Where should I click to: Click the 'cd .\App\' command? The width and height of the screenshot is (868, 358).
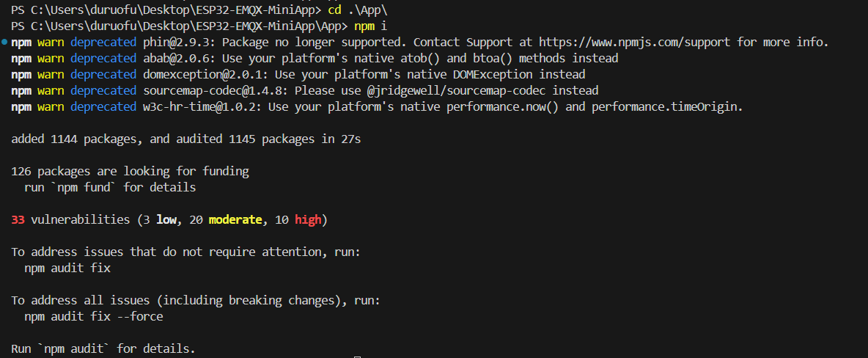point(364,10)
